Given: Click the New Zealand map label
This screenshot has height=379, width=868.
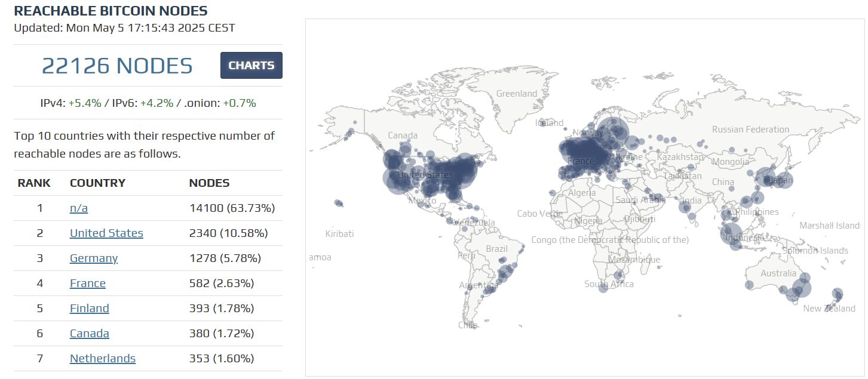Looking at the screenshot, I should pyautogui.click(x=829, y=309).
